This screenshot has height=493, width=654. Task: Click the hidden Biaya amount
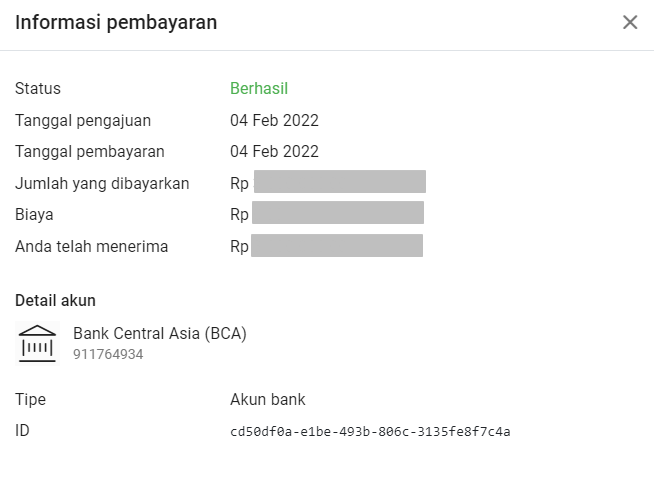(x=338, y=212)
